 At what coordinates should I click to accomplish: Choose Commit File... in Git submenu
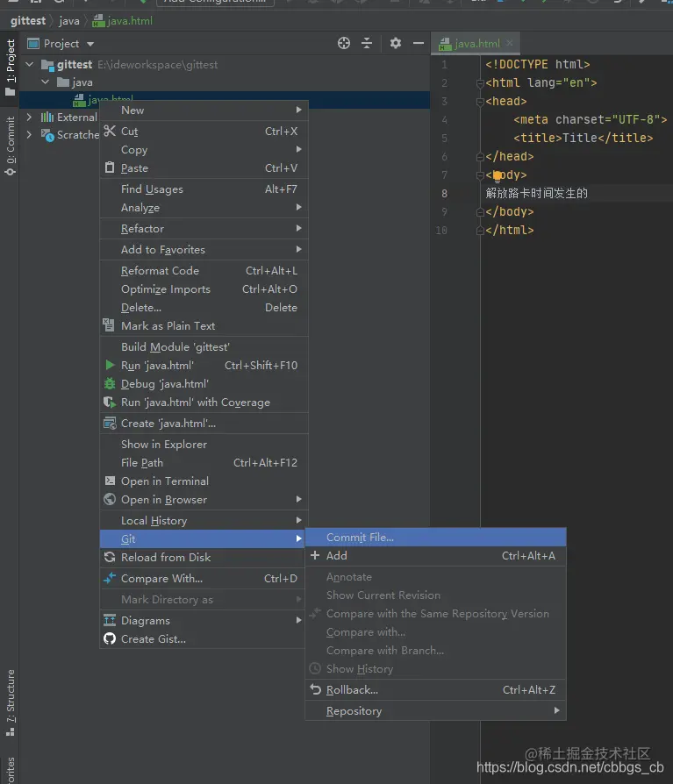coord(436,537)
